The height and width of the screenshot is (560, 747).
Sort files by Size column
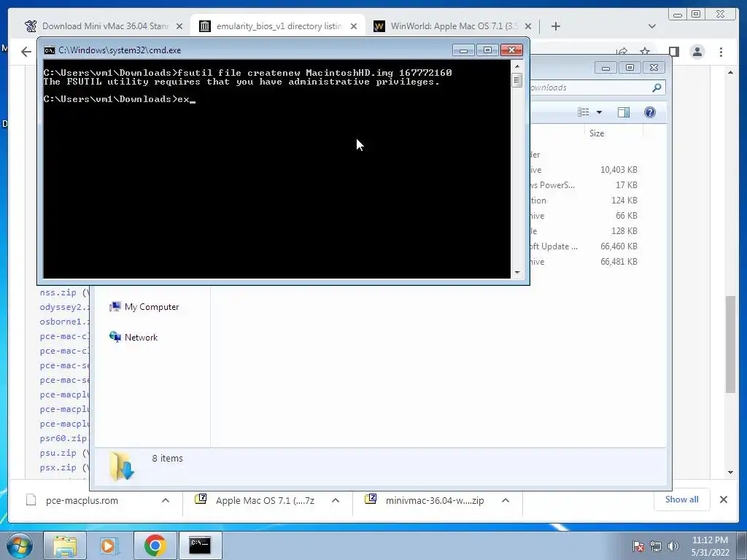point(597,133)
